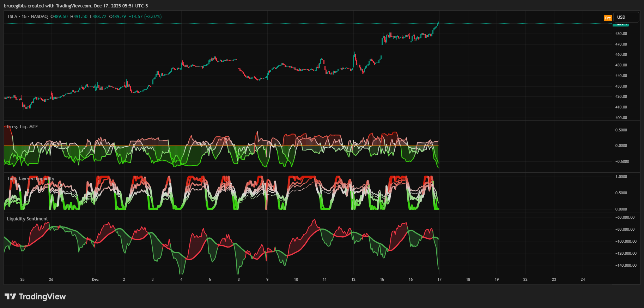Select the Time-layered Liquidity indicator title
644x308 pixels.
(x=31, y=179)
